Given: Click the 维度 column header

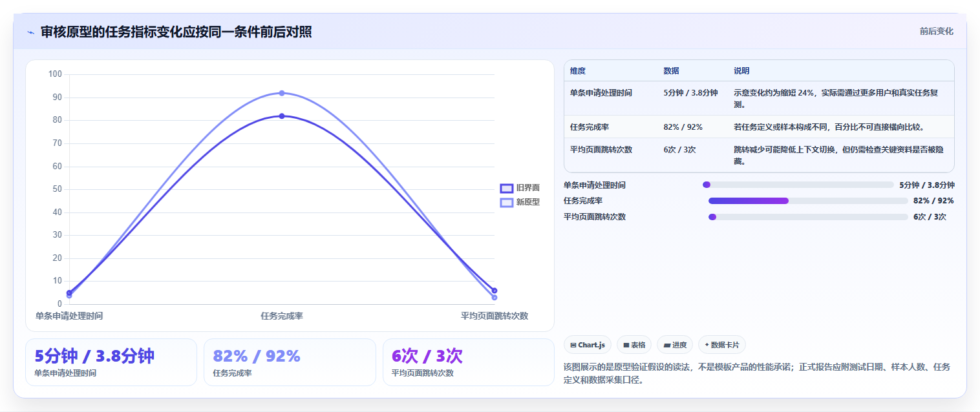Looking at the screenshot, I should click(577, 71).
